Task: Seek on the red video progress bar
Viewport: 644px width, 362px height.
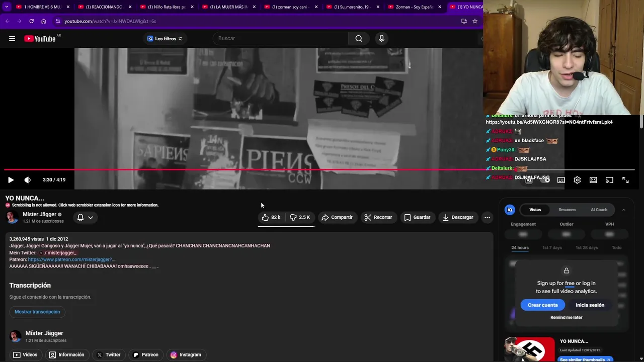Action: [319, 169]
